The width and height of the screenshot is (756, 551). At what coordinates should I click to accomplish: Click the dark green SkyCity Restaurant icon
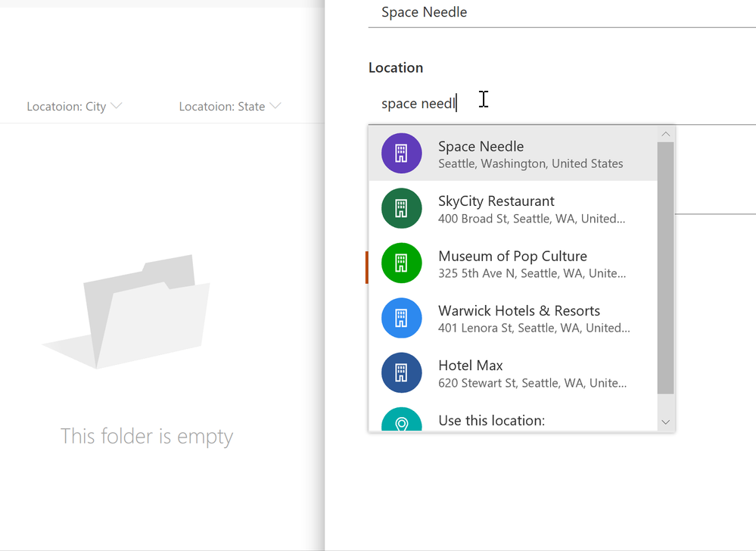[x=401, y=208]
